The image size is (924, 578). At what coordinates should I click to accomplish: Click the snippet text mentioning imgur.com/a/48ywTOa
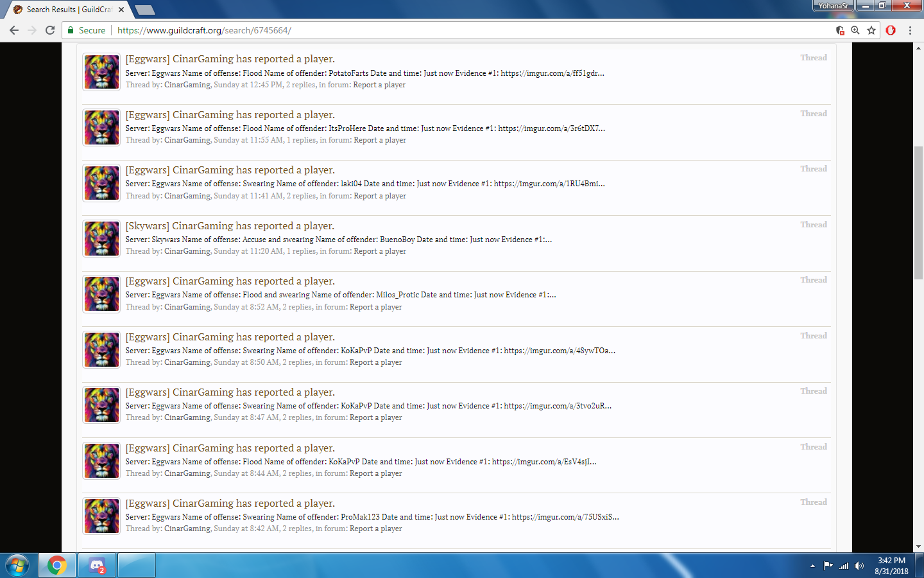pos(370,351)
